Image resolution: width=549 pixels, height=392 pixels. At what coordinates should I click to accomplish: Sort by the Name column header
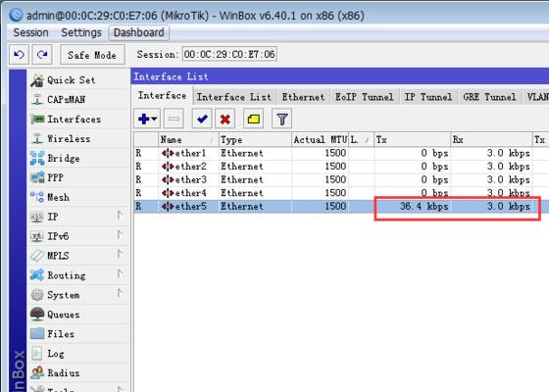(x=188, y=139)
